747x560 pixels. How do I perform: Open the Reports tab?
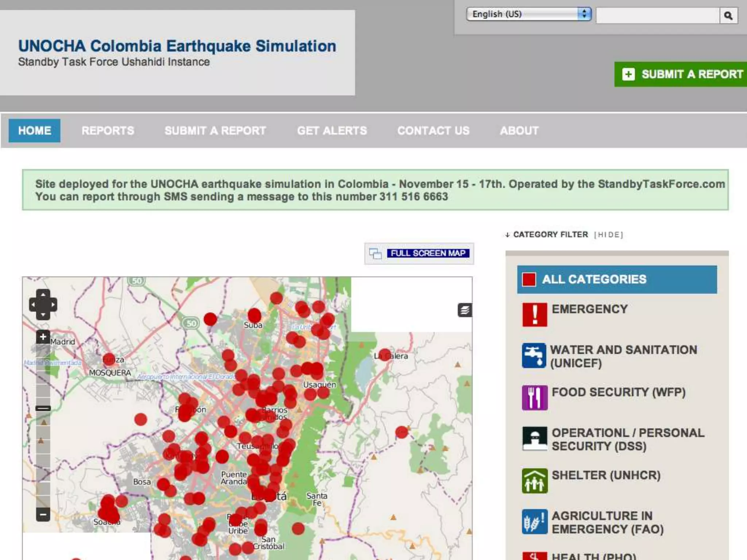[x=108, y=131]
